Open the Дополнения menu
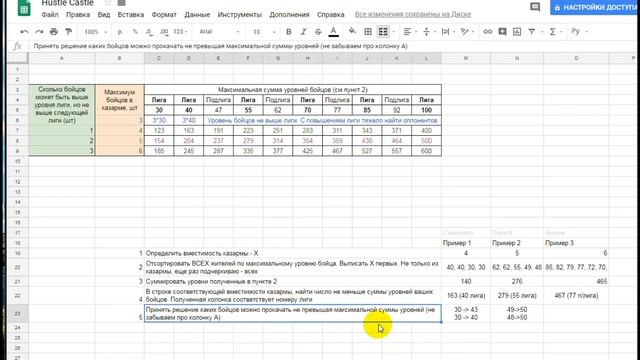The height and width of the screenshot is (360, 640). click(289, 15)
